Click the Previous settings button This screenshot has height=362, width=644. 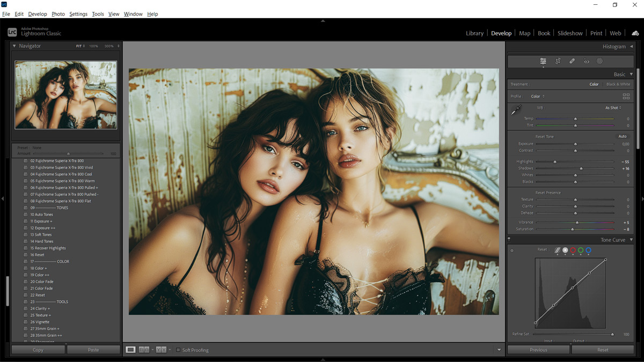(x=538, y=350)
